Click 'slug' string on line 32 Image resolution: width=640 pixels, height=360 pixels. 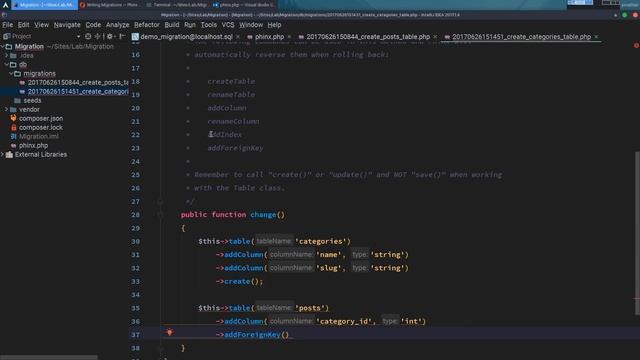coord(329,268)
